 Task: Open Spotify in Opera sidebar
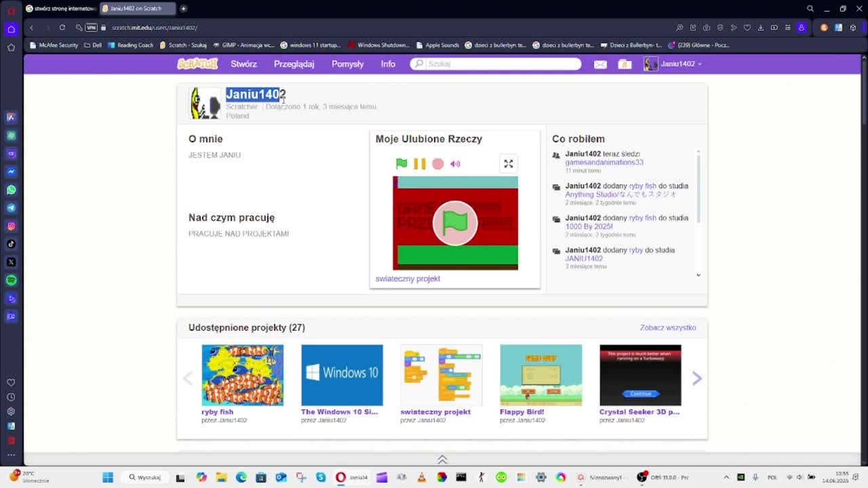(11, 280)
